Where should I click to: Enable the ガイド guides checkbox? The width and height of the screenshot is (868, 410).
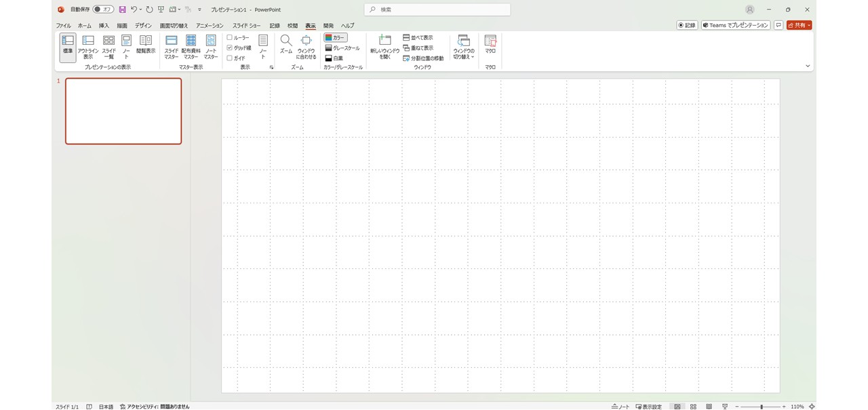click(230, 58)
